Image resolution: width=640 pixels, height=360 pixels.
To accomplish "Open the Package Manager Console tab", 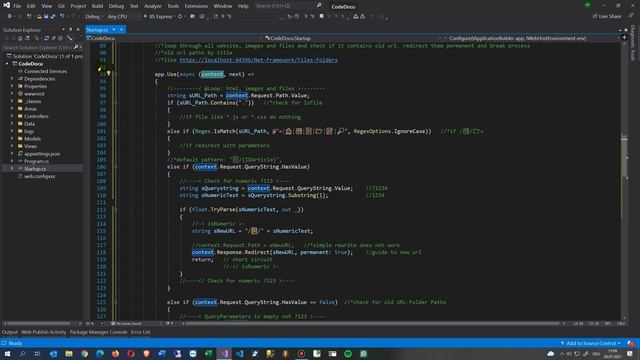I will pos(98,332).
